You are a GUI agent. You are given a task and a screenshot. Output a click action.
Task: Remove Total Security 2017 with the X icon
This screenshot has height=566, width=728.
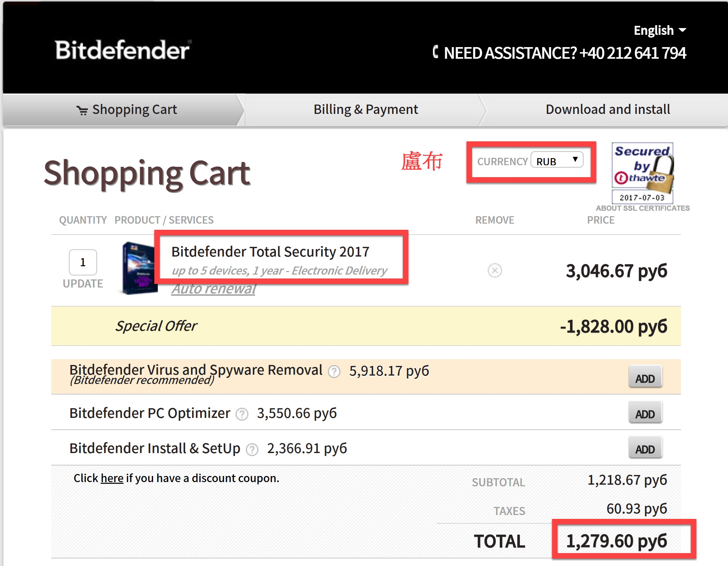coord(495,270)
